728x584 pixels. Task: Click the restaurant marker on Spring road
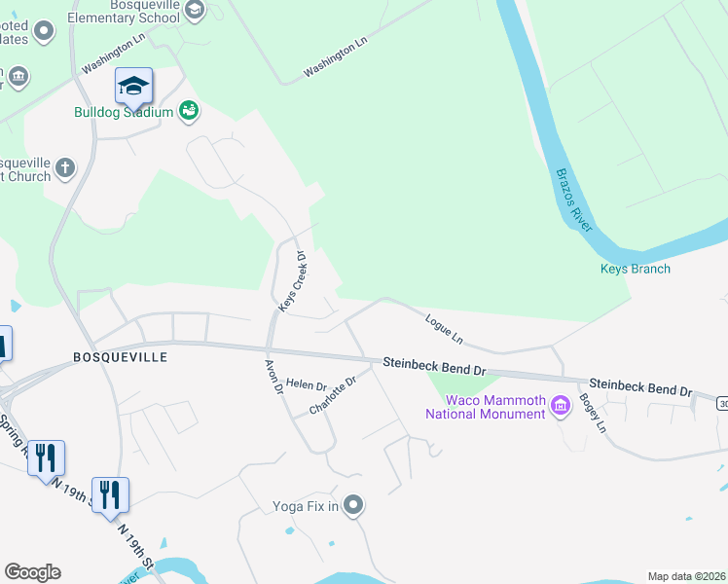(46, 460)
